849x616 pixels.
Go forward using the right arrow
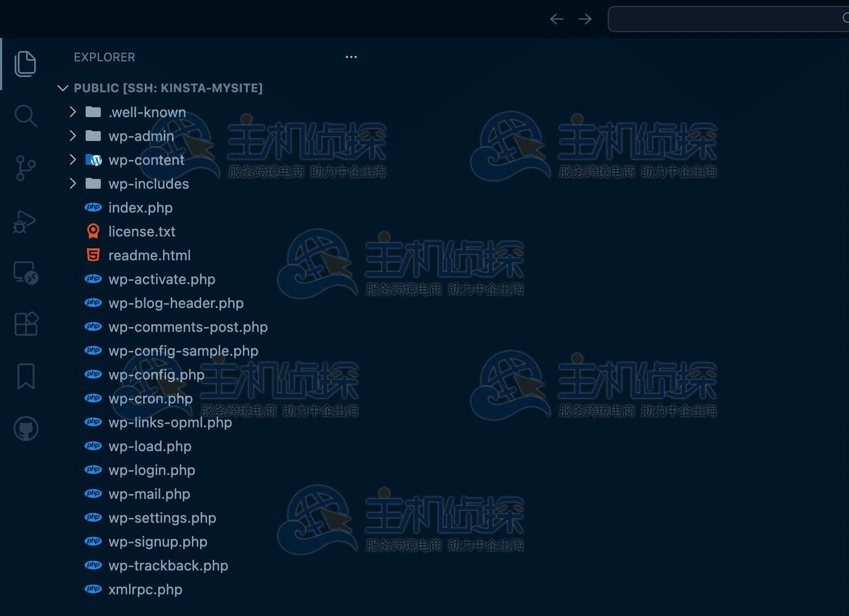pos(585,19)
